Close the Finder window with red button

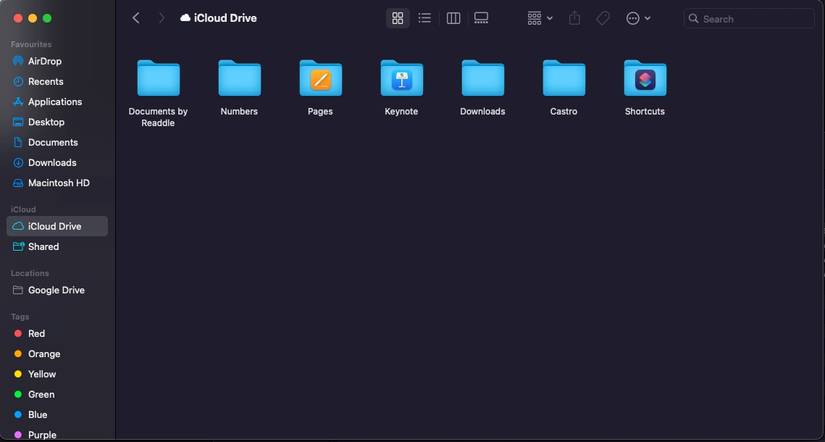pyautogui.click(x=18, y=18)
